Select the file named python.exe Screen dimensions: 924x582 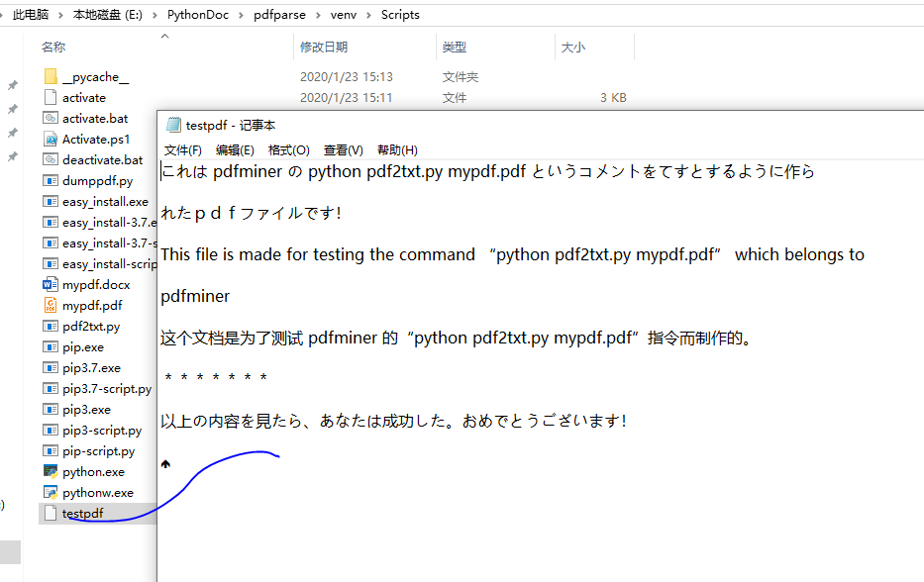tap(93, 472)
